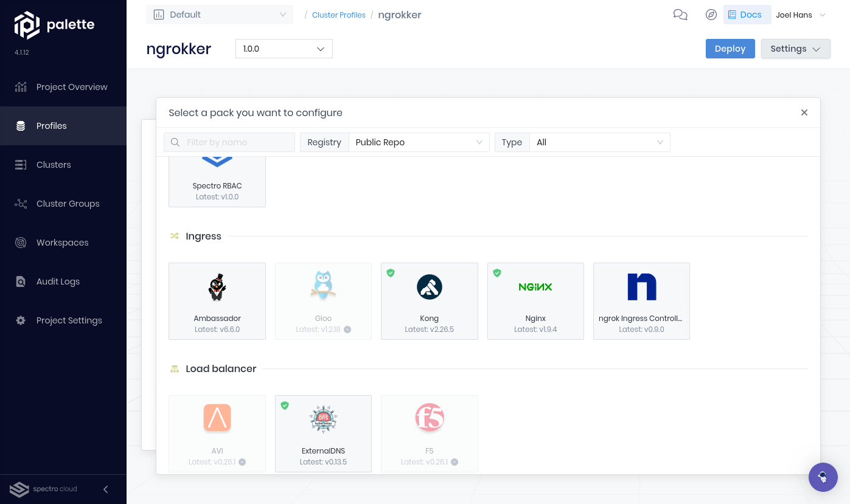Viewport: 850px width, 504px height.
Task: Open the Public Repo registry dropdown
Action: click(x=419, y=142)
